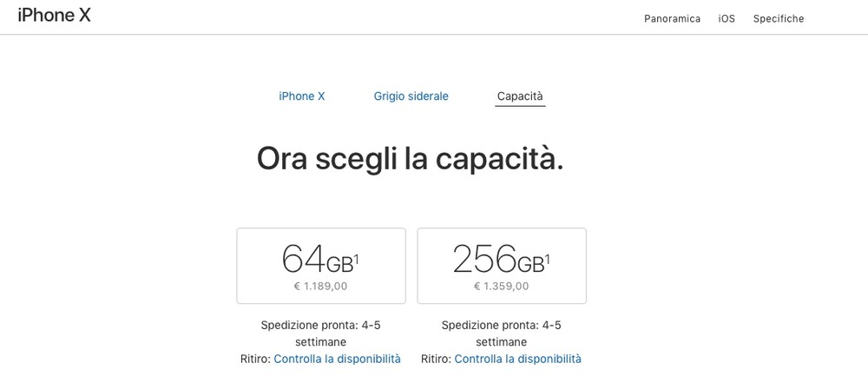Open footnote 1 next to 64GB
The height and width of the screenshot is (383, 868).
tap(356, 258)
